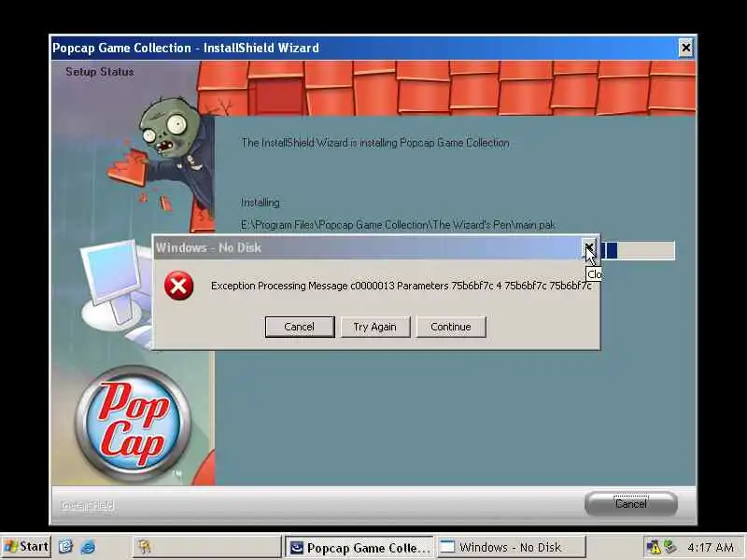Screen dimensions: 747x560
Task: Switch to Popcap Game Collection taskbar button
Action: point(359,547)
